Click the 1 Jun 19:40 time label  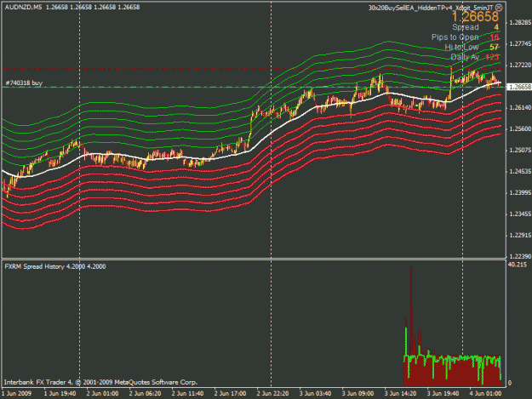[60, 394]
